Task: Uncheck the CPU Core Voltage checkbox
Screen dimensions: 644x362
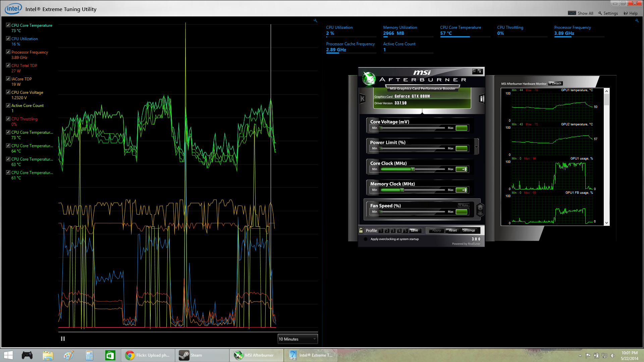Action: coord(8,92)
